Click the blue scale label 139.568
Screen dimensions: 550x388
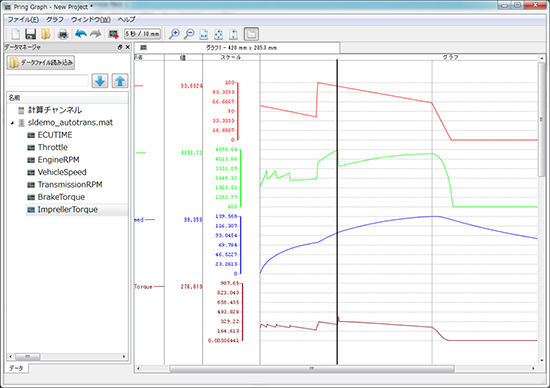click(226, 216)
